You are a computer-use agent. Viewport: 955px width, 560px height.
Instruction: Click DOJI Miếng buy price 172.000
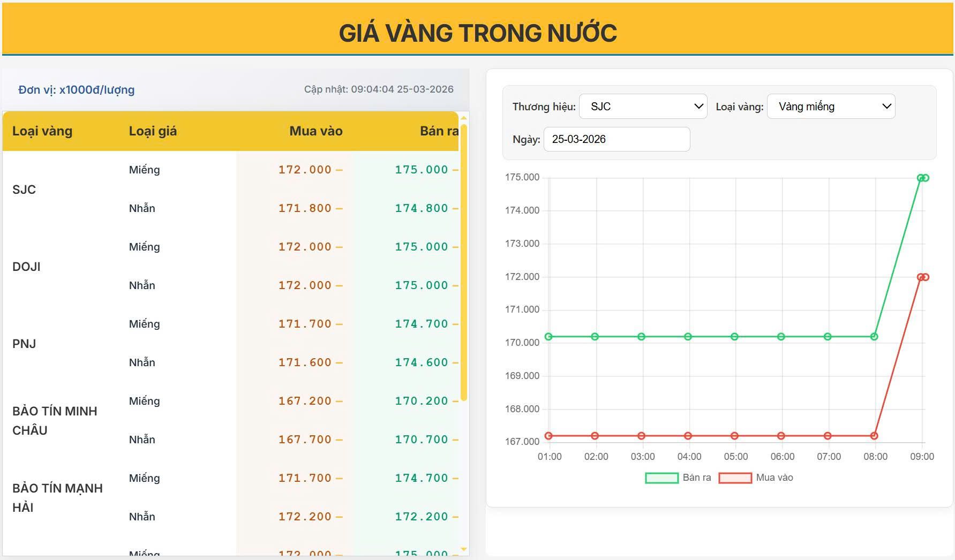pos(305,247)
